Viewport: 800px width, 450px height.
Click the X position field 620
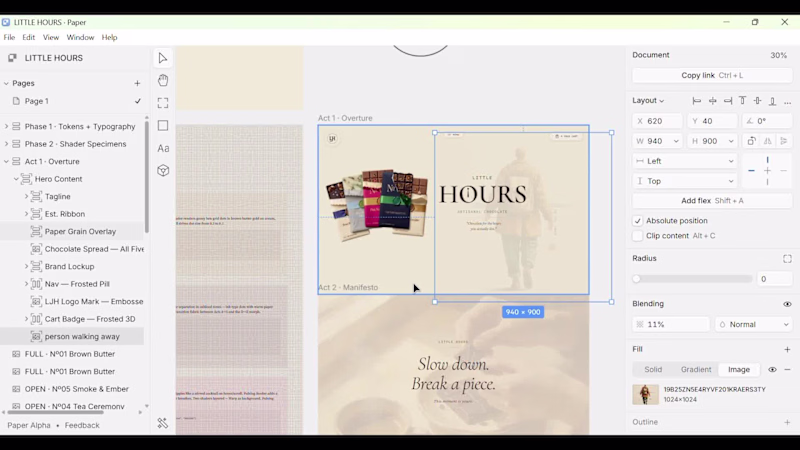657,121
